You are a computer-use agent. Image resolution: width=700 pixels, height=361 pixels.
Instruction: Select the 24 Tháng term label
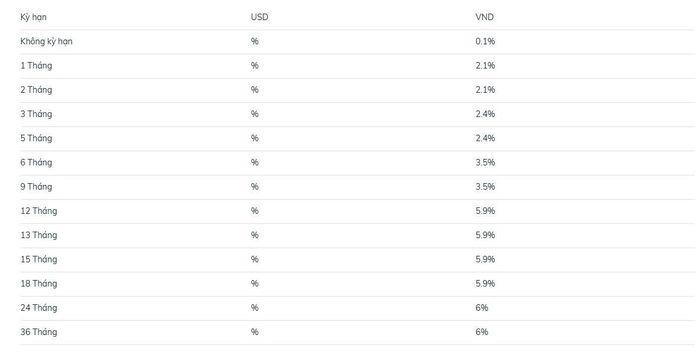click(39, 307)
